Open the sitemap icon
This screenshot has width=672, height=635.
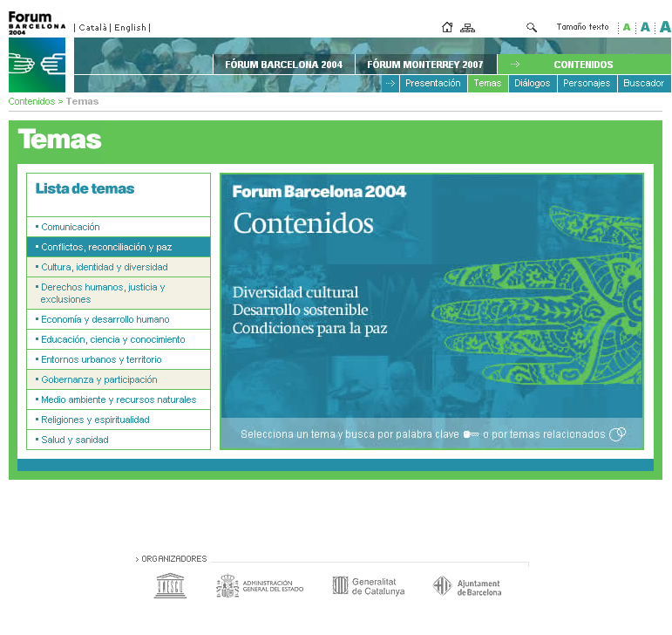468,27
